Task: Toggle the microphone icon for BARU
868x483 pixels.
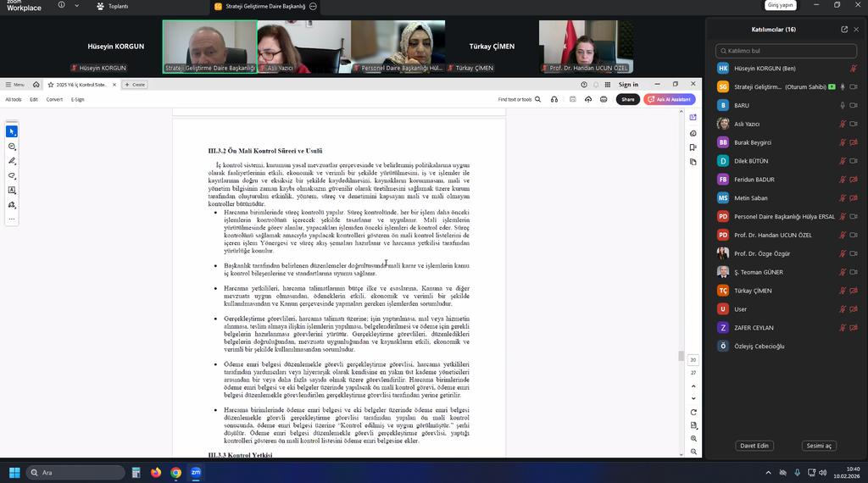Action: 842,105
